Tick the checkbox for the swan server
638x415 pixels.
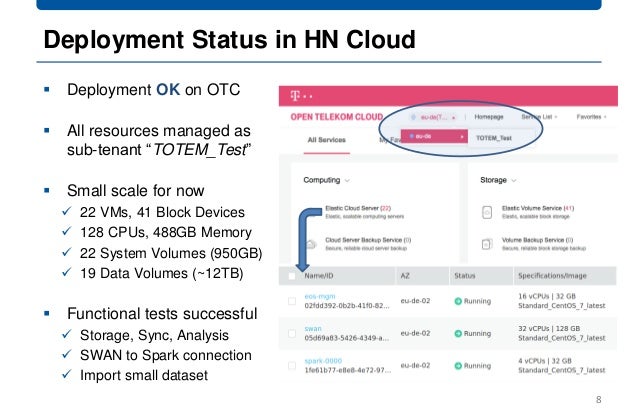point(292,333)
